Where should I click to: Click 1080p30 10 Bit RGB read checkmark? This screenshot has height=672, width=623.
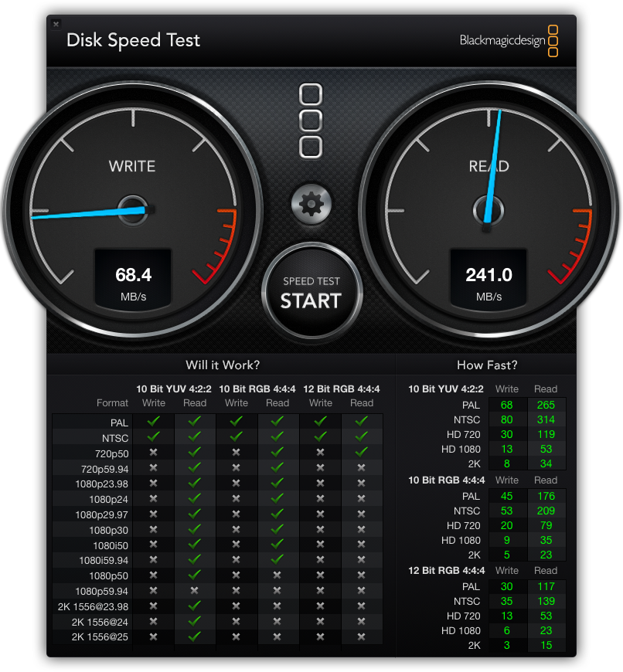pos(277,529)
